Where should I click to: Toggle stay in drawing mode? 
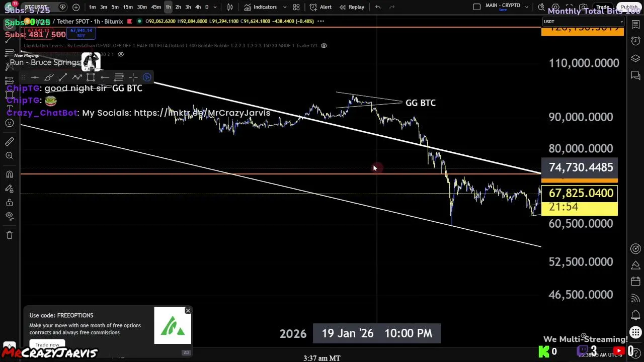coord(10,189)
